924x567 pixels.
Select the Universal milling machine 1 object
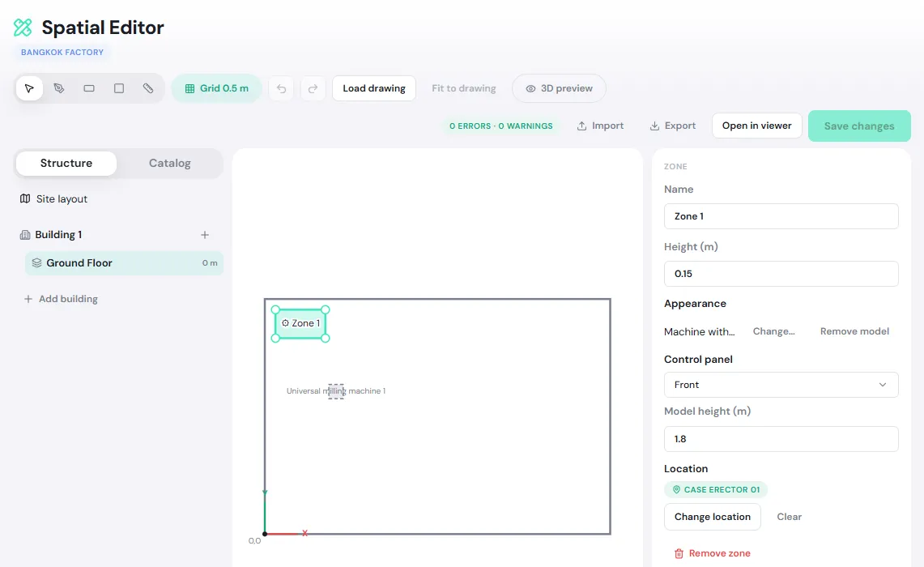[336, 390]
